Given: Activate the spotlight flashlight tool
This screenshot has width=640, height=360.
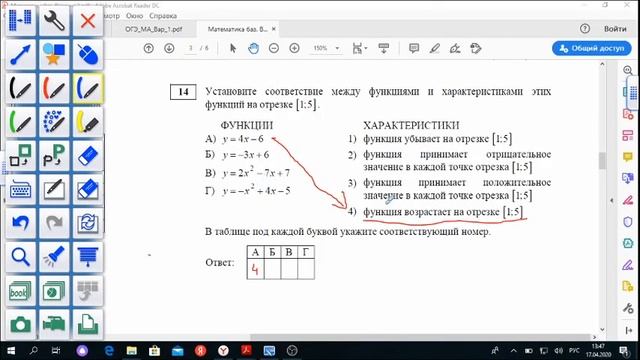Looking at the screenshot, I should pos(54,257).
